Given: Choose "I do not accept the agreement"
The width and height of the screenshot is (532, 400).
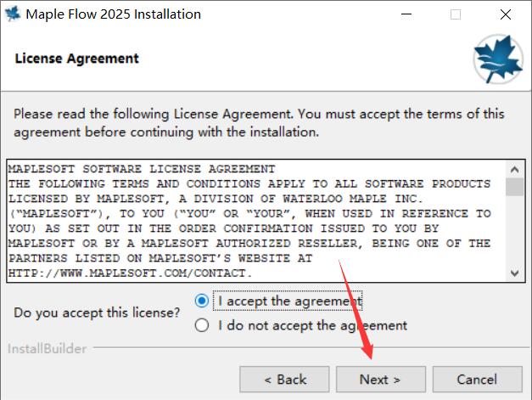Looking at the screenshot, I should click(x=201, y=325).
